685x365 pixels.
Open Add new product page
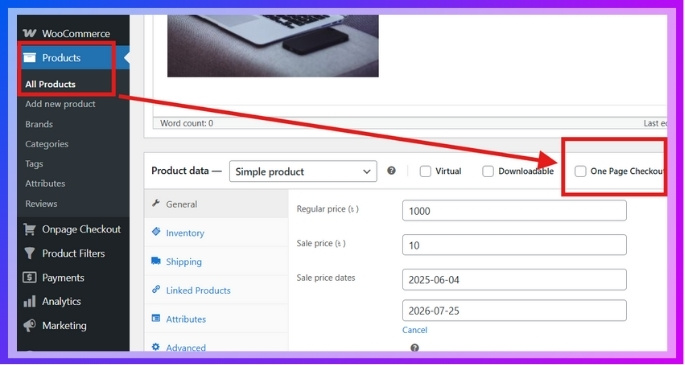click(60, 104)
